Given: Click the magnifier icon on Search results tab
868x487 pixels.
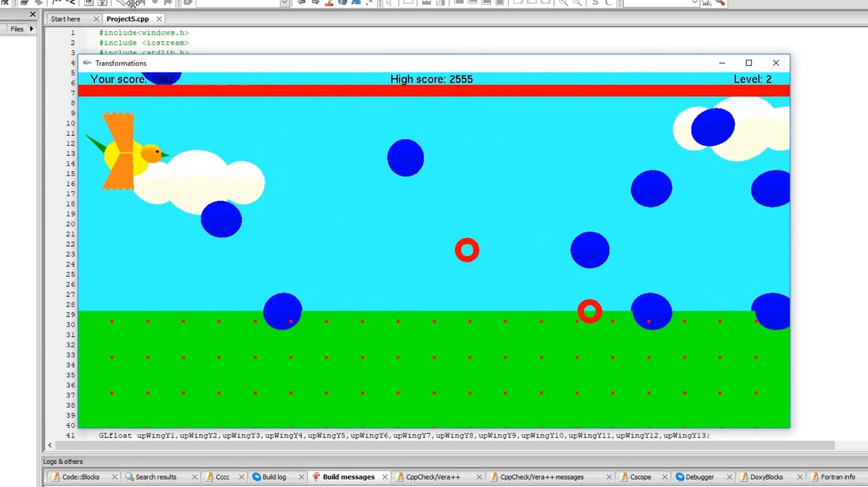Looking at the screenshot, I should 130,477.
